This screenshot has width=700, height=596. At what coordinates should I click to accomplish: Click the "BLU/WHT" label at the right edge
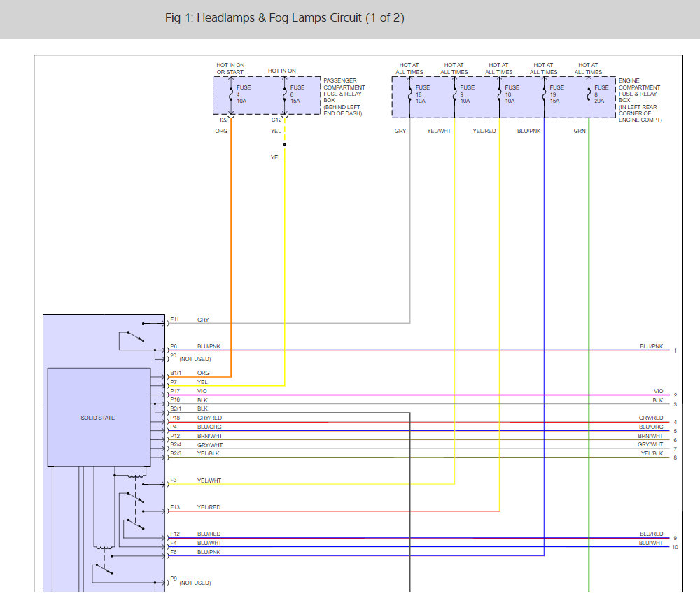tap(651, 543)
